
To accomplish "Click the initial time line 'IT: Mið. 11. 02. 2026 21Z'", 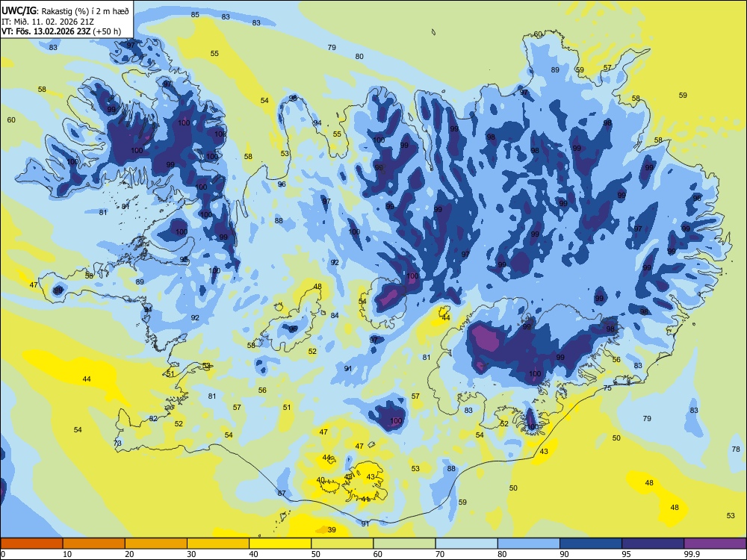I will click(48, 22).
